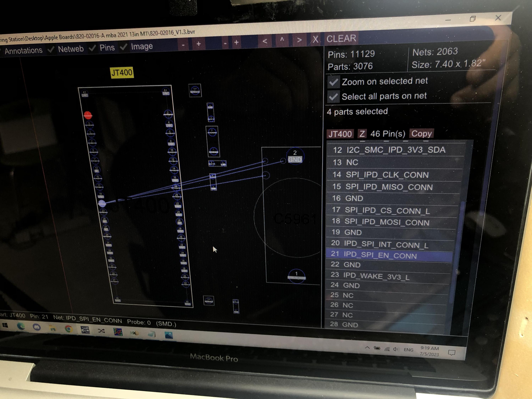Toggle the Image display option
Viewport: 532px width, 399px height.
point(123,47)
